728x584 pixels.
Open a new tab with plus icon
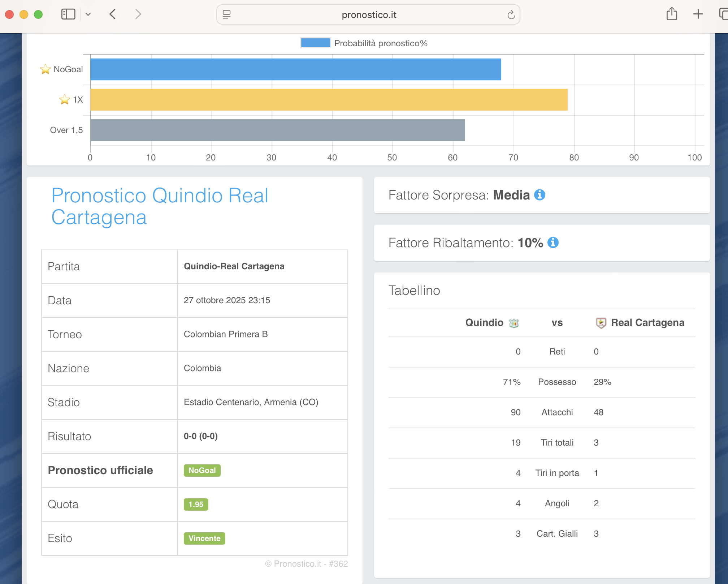click(698, 14)
